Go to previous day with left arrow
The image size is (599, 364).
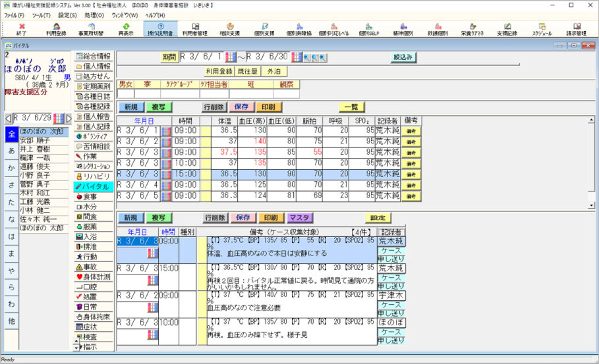[8, 118]
